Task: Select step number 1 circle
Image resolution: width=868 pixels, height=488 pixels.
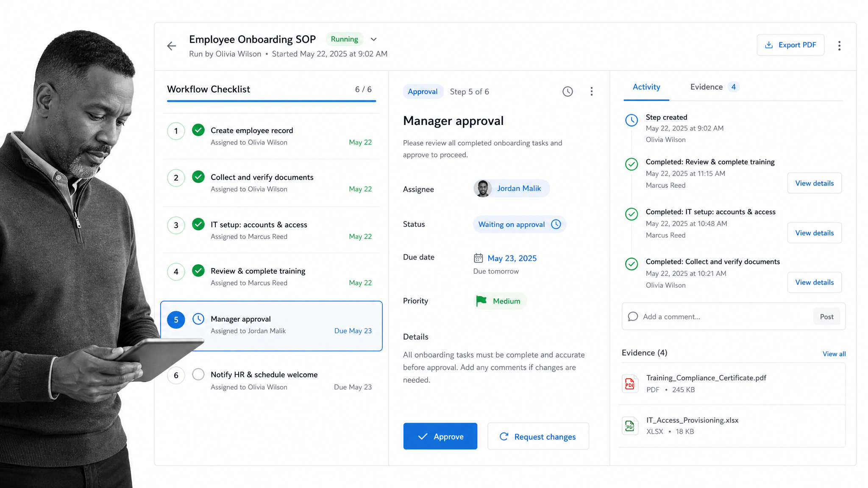Action: [x=176, y=131]
